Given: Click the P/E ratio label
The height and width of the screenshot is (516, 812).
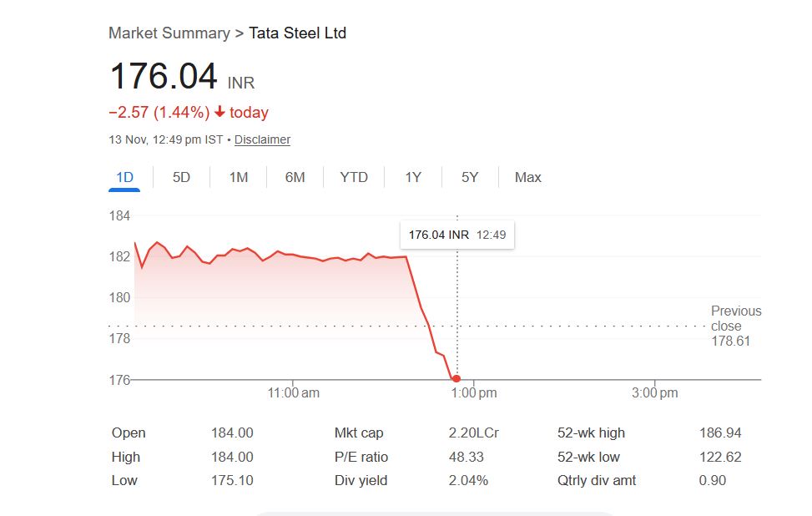Looking at the screenshot, I should coord(361,457).
